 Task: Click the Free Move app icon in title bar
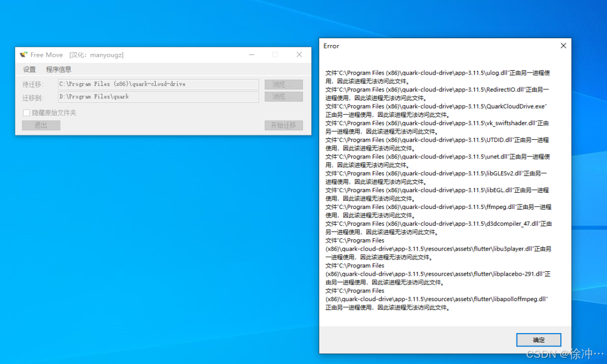click(x=24, y=54)
